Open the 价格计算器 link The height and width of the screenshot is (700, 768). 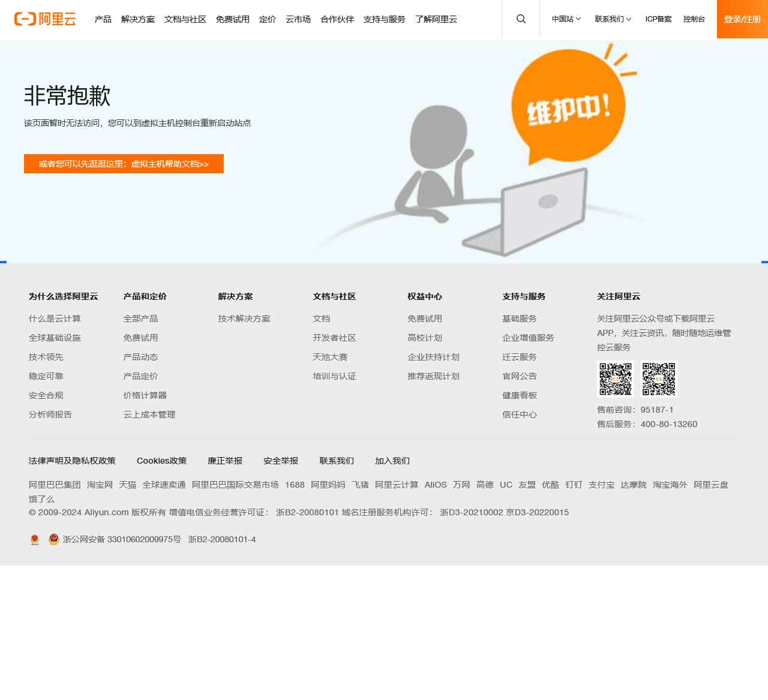coord(145,395)
